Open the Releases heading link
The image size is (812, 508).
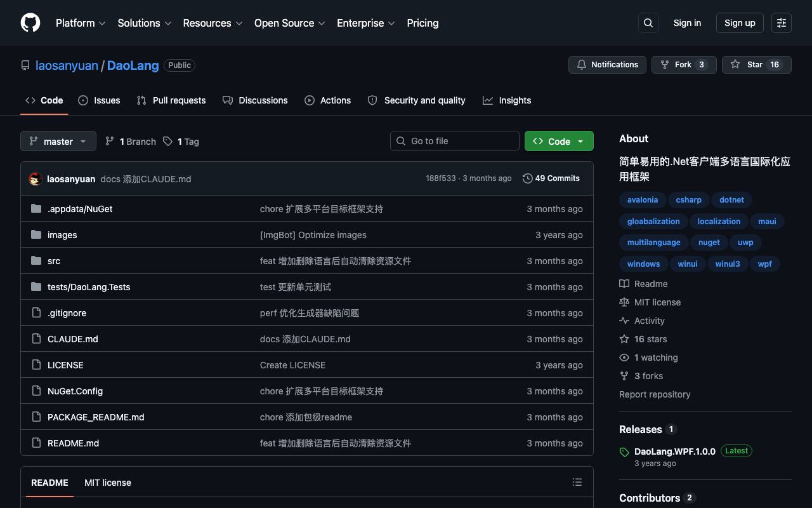point(648,429)
